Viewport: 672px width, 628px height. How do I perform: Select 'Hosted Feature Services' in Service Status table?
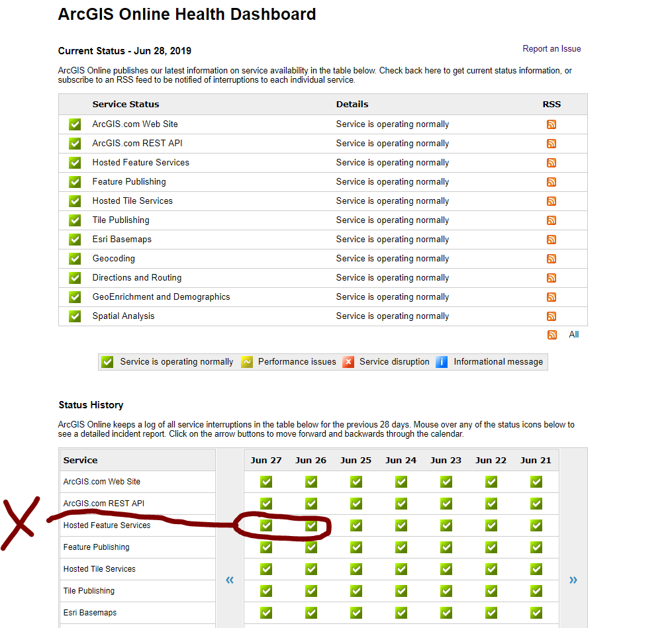[x=140, y=162]
